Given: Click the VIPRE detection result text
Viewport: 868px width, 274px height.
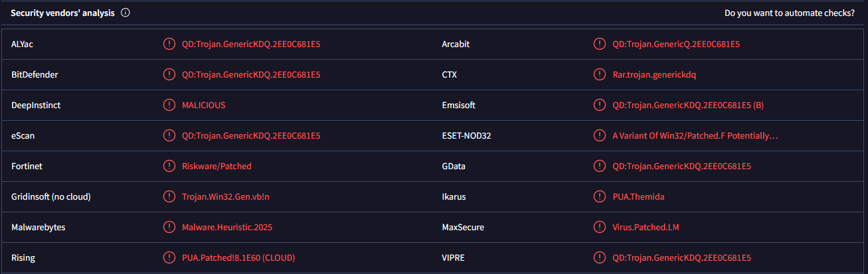Looking at the screenshot, I should coord(681,257).
